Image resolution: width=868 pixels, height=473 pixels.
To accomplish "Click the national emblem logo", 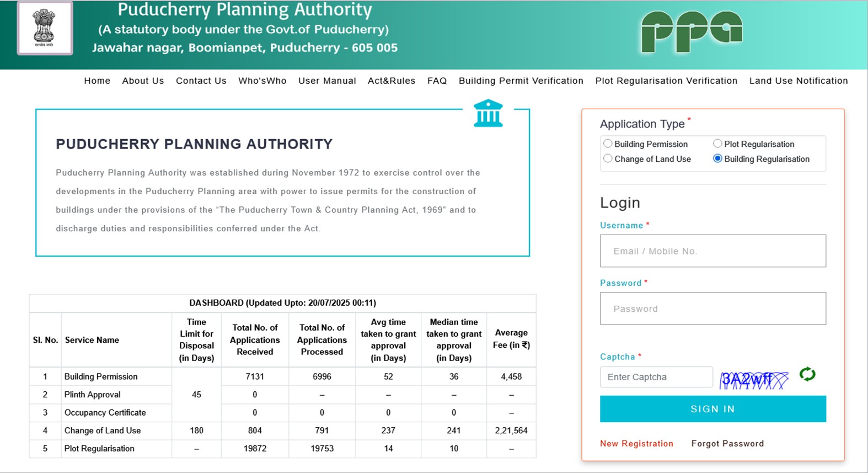I will click(x=45, y=28).
